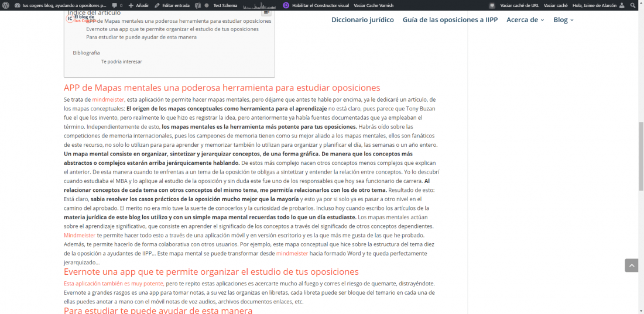Open the site stats sparkline graph
The image size is (644, 314).
259,6
